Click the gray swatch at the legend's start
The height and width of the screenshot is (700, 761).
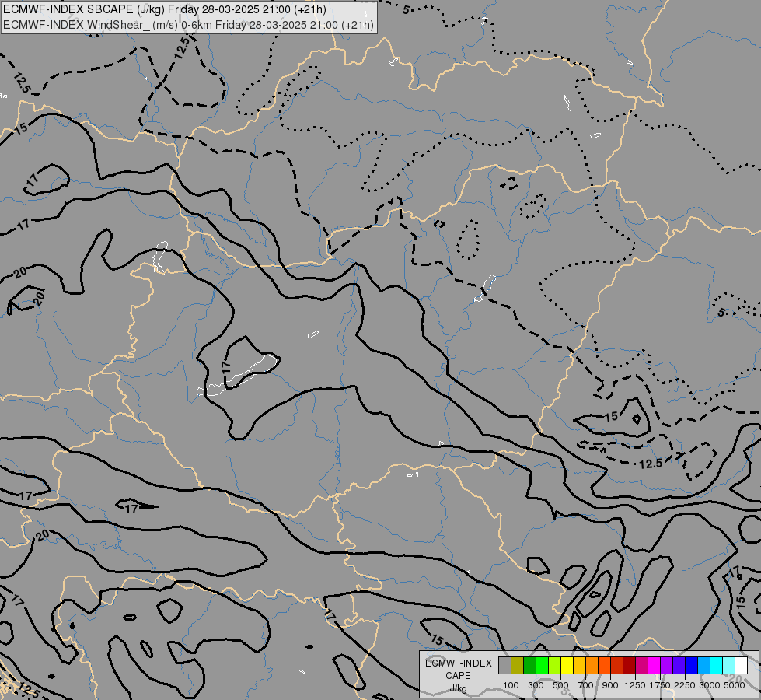(x=504, y=666)
